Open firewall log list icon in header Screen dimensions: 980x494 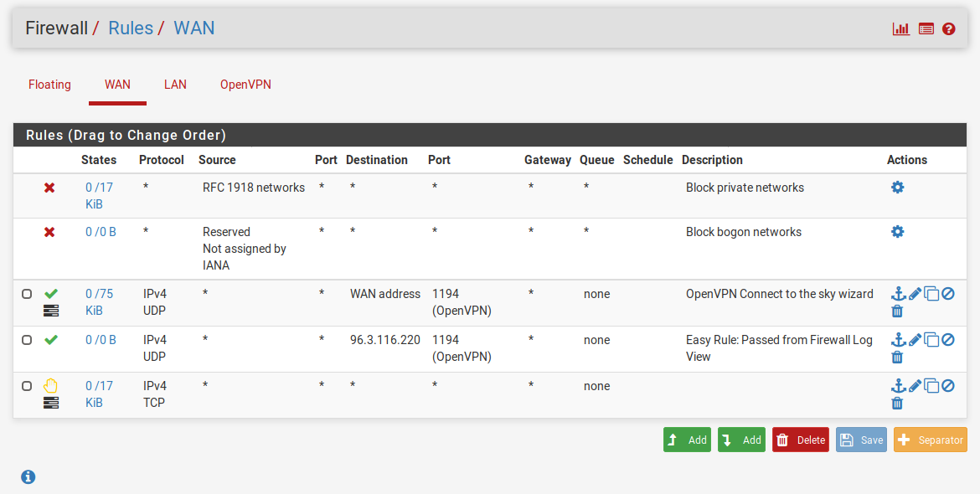point(926,28)
